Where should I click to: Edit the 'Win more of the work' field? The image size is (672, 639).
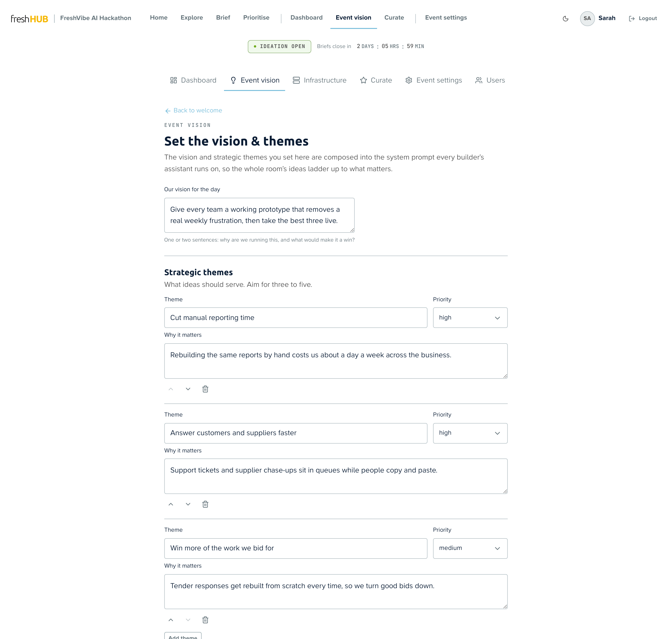point(295,548)
